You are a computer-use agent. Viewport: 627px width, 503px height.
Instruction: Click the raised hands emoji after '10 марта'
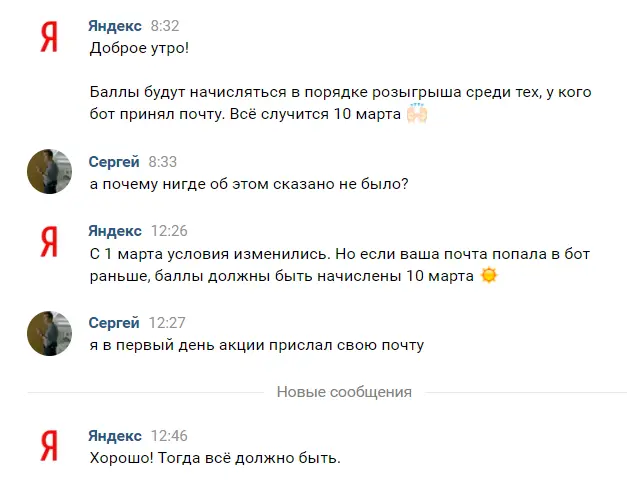point(417,114)
